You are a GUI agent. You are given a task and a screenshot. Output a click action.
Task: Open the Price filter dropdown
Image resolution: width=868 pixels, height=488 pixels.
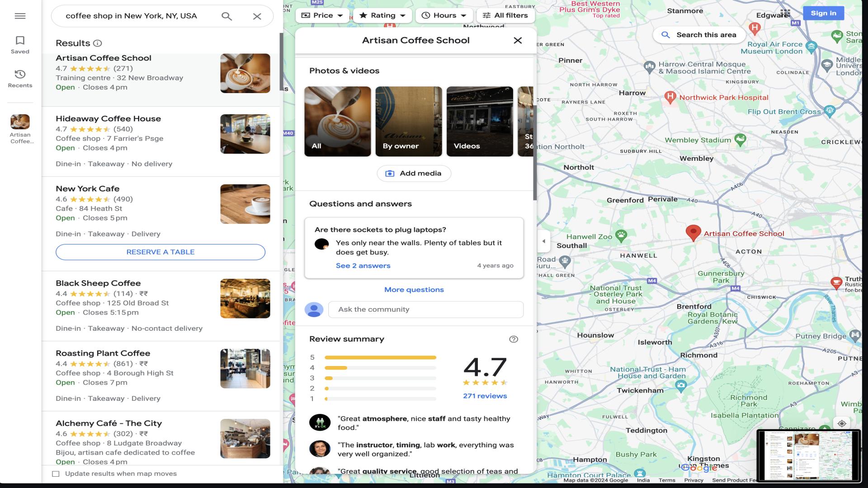click(322, 15)
